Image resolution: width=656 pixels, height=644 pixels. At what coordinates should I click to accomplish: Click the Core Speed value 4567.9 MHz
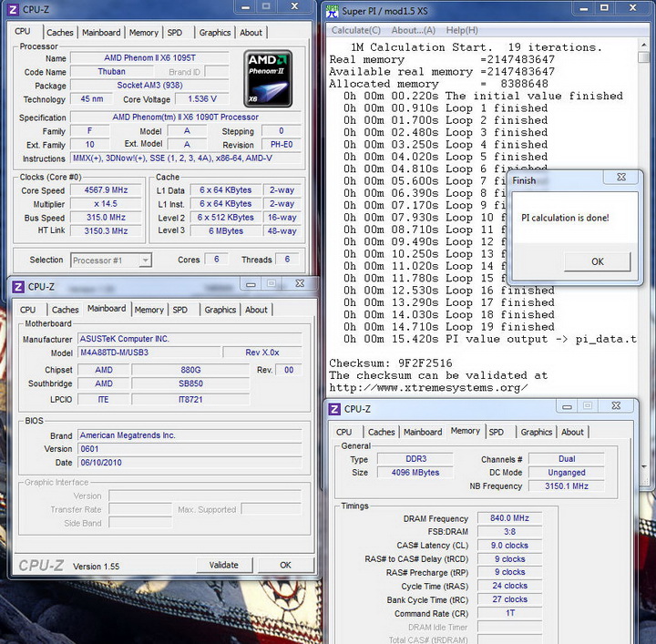point(106,189)
